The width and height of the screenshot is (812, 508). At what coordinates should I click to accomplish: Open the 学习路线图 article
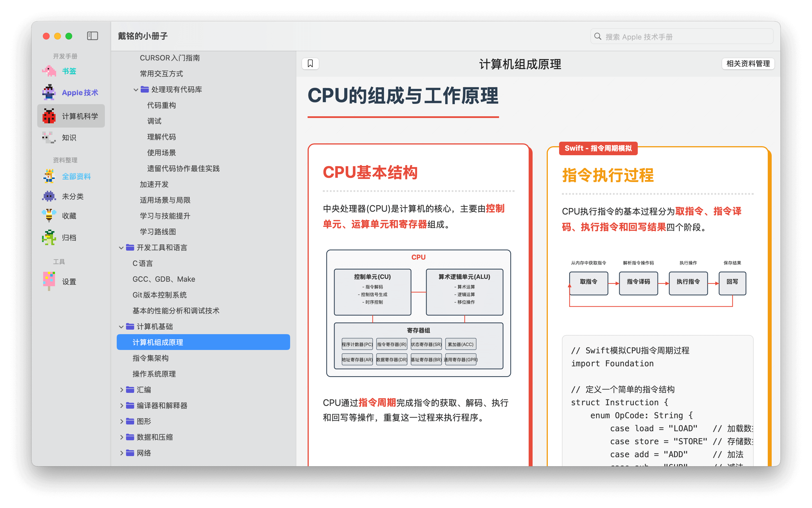(x=158, y=231)
